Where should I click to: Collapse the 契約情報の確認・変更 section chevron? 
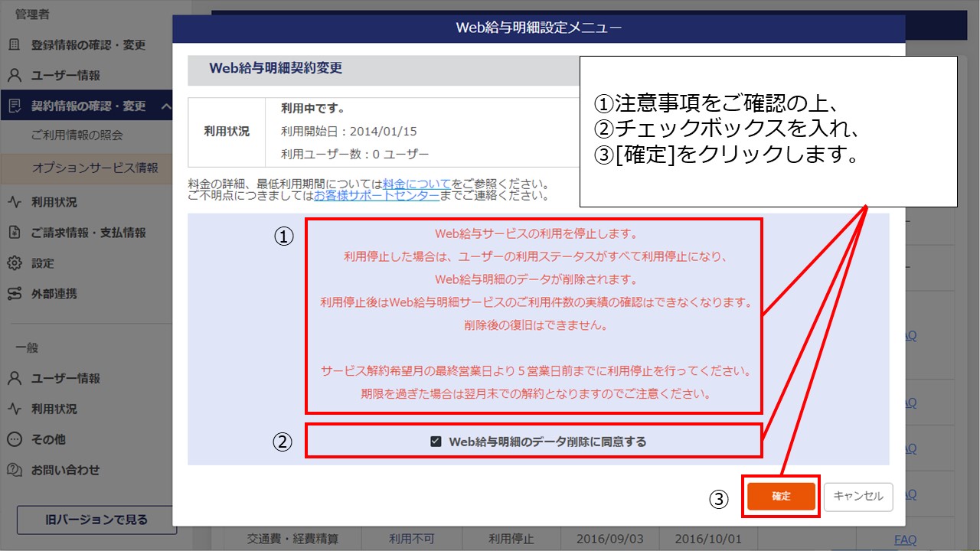pyautogui.click(x=166, y=106)
